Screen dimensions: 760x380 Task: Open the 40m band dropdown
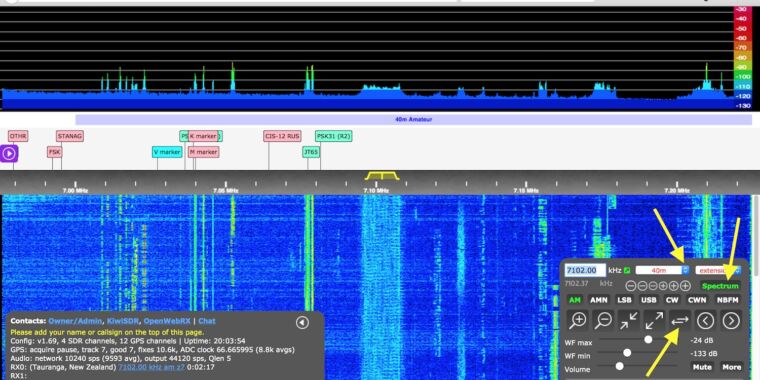(662, 270)
